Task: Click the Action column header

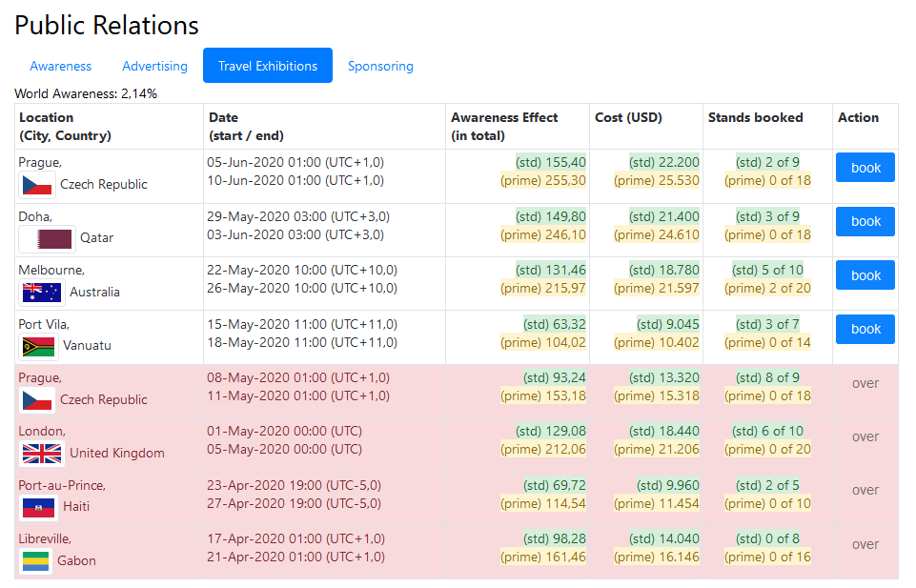Action: point(865,127)
